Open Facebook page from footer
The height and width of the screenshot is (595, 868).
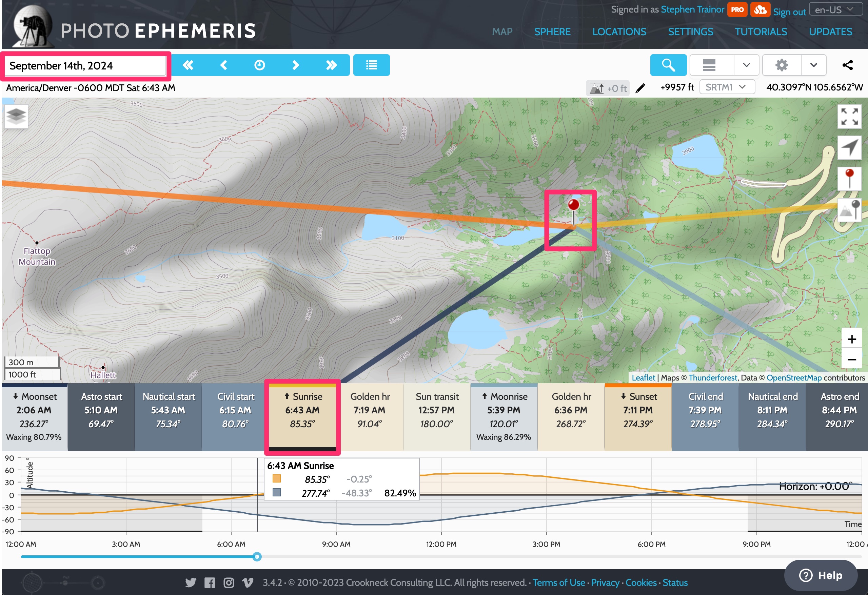210,582
